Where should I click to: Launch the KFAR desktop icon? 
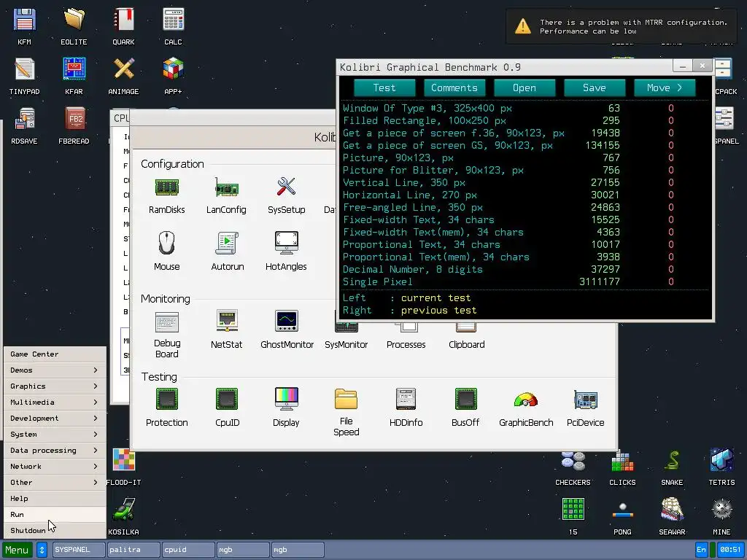tap(74, 69)
